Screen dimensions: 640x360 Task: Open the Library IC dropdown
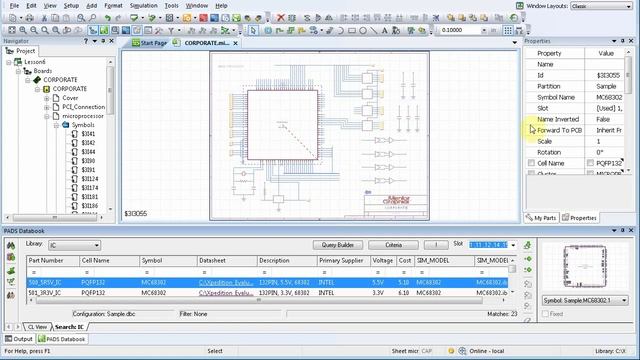(74, 245)
